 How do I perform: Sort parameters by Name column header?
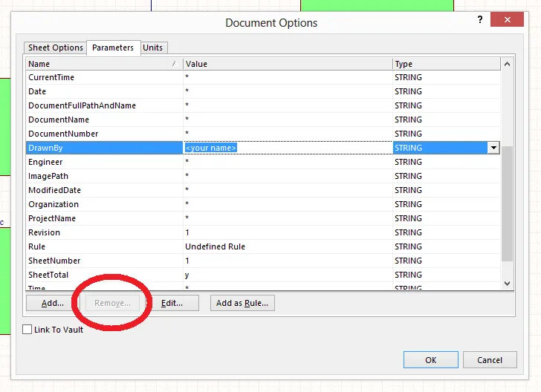(x=104, y=64)
